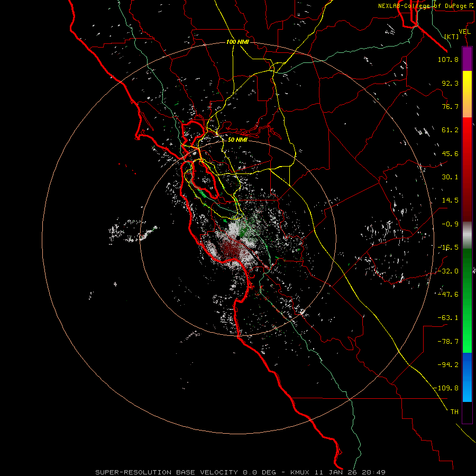This screenshot has height=476, width=476.
Task: Click the -16.5 velocity scale value
Action: pos(448,248)
